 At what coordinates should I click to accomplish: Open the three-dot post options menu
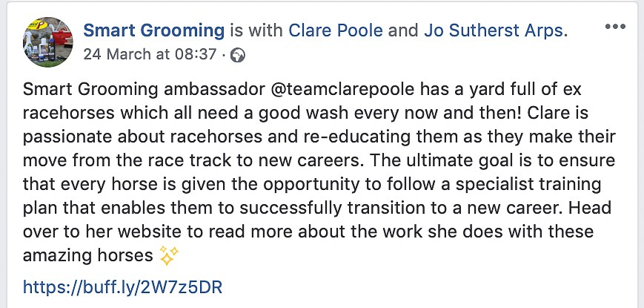(x=616, y=27)
